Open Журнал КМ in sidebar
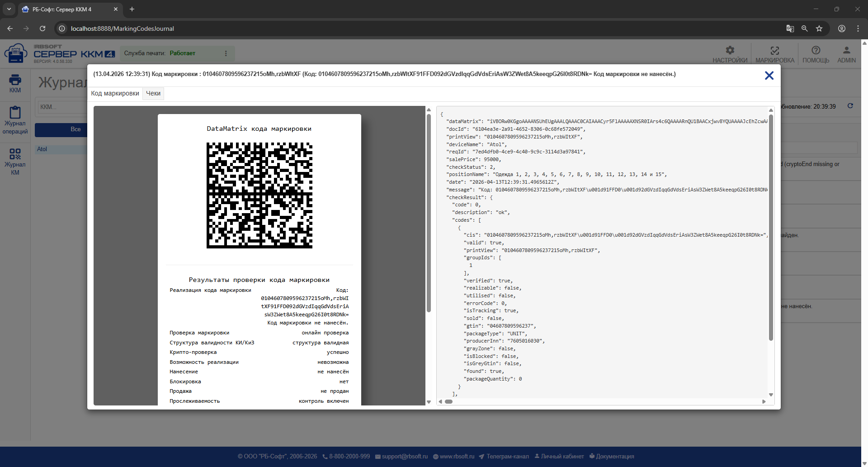The height and width of the screenshot is (467, 868). (x=15, y=162)
